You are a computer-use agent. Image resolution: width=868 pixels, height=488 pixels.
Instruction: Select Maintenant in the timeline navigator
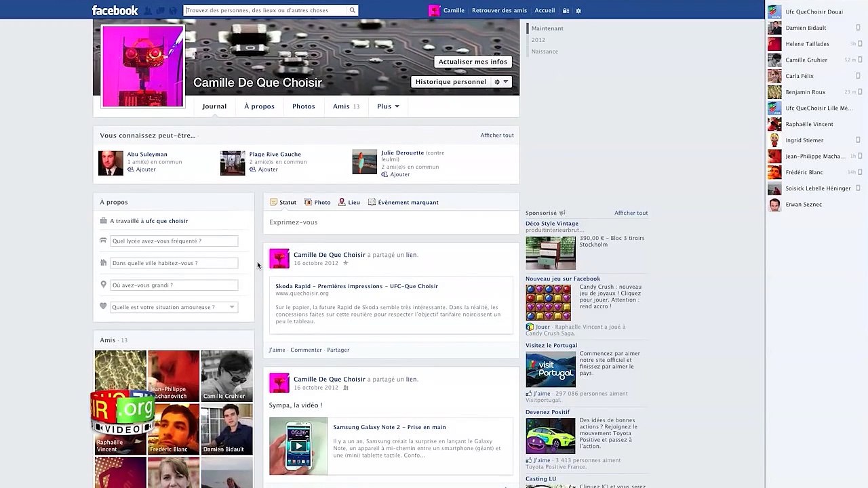click(x=547, y=28)
